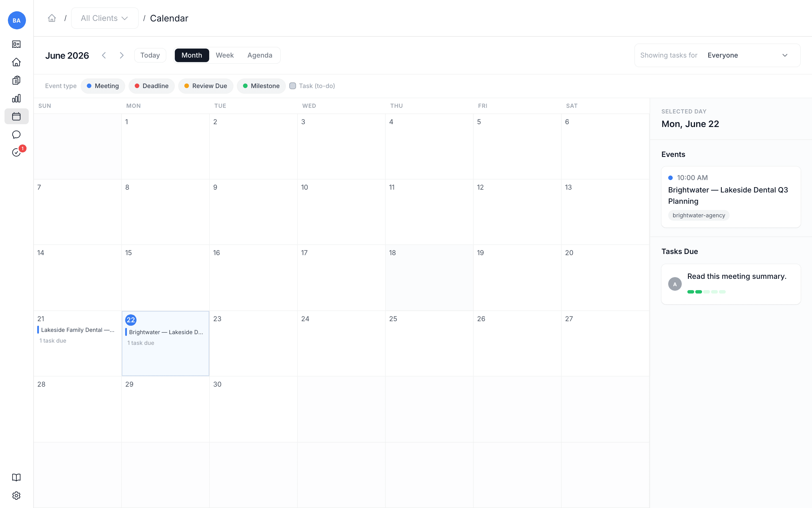Open the chat messages sidebar icon

(x=16, y=134)
